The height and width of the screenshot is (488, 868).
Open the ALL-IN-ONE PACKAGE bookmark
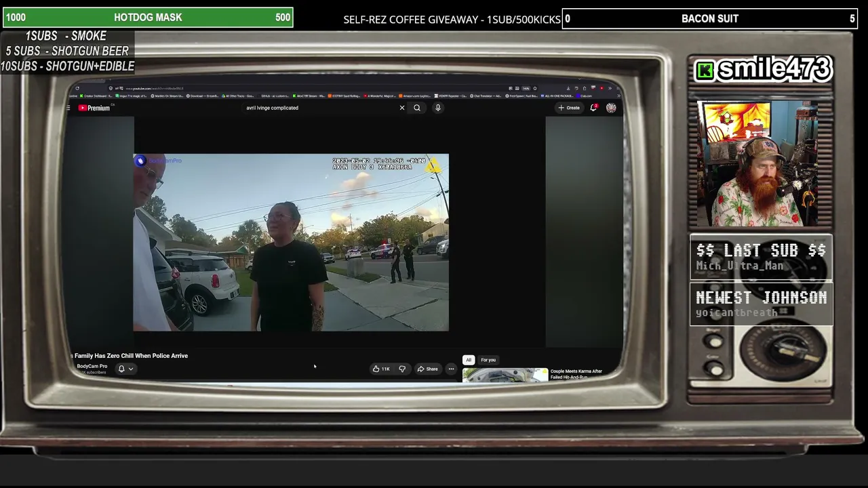click(x=557, y=96)
